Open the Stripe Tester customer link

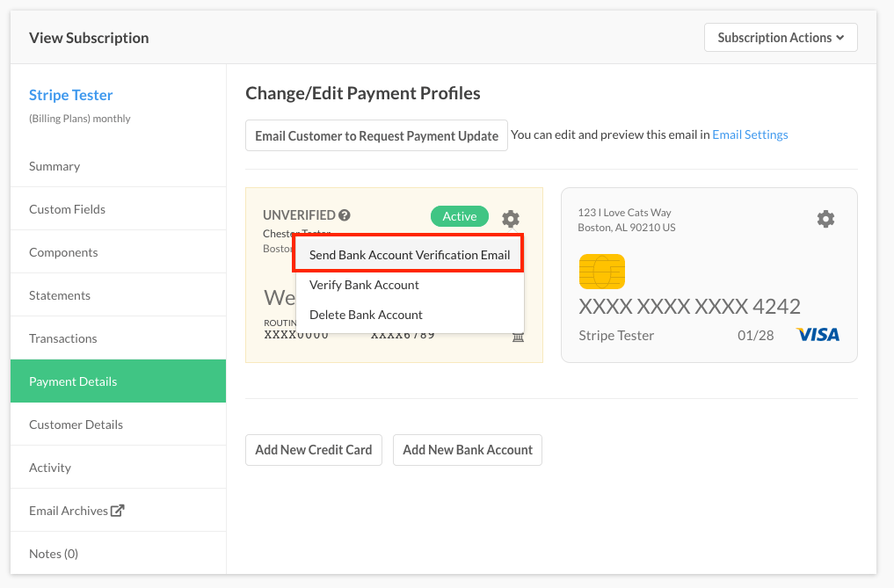[x=71, y=95]
